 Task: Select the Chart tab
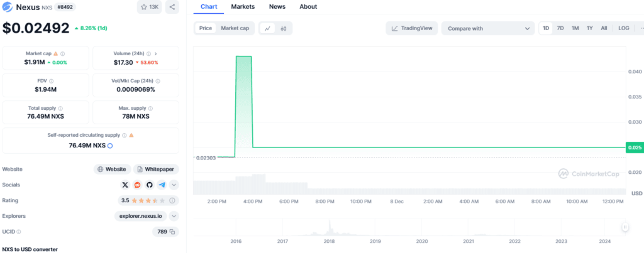[x=209, y=6]
